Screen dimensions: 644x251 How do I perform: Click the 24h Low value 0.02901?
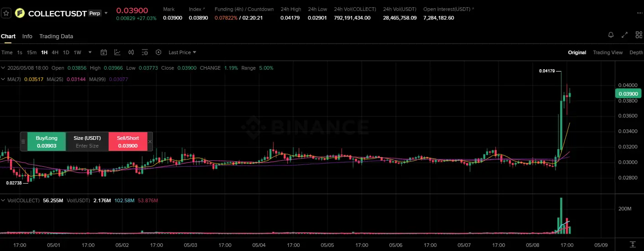click(317, 18)
